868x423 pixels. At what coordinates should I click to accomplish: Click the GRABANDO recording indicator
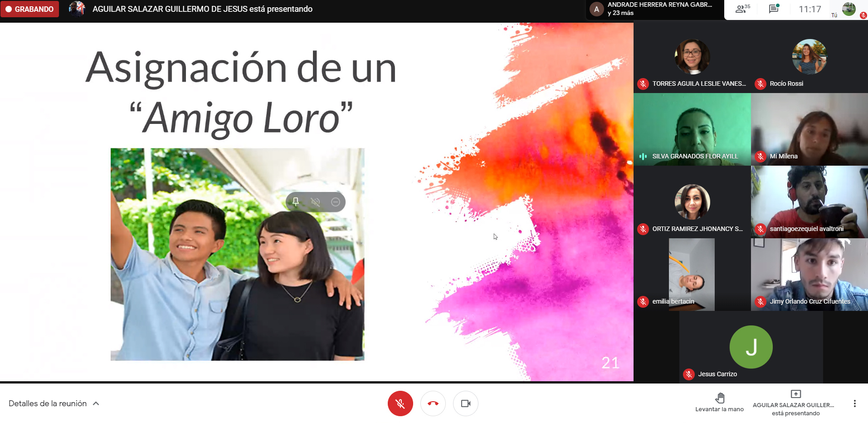click(30, 9)
